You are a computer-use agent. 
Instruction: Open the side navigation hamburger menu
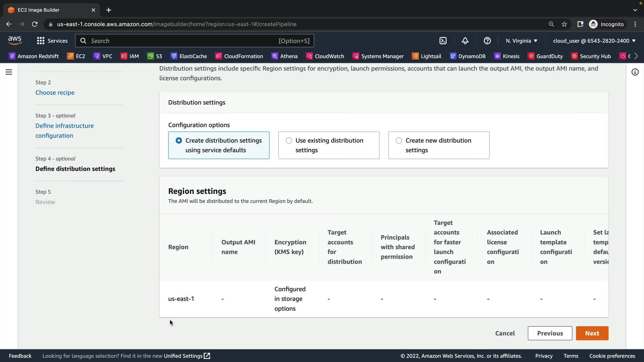pyautogui.click(x=9, y=72)
